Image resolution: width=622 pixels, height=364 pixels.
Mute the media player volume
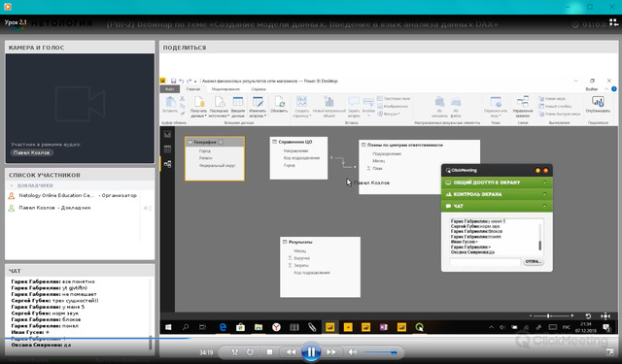pos(352,352)
